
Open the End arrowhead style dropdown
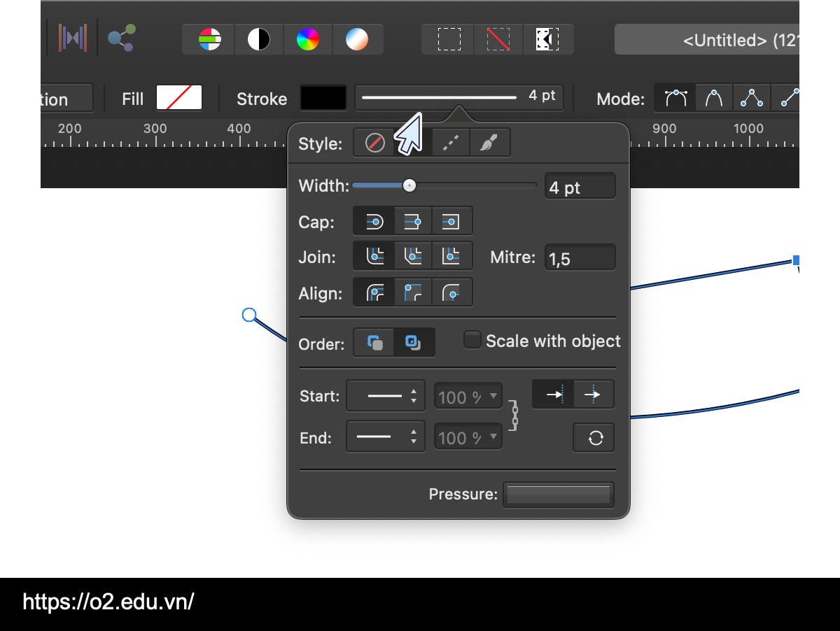pos(386,438)
